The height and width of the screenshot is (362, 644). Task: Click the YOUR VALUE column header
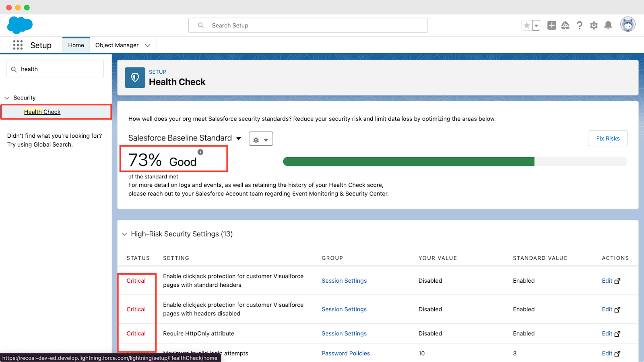pos(438,258)
